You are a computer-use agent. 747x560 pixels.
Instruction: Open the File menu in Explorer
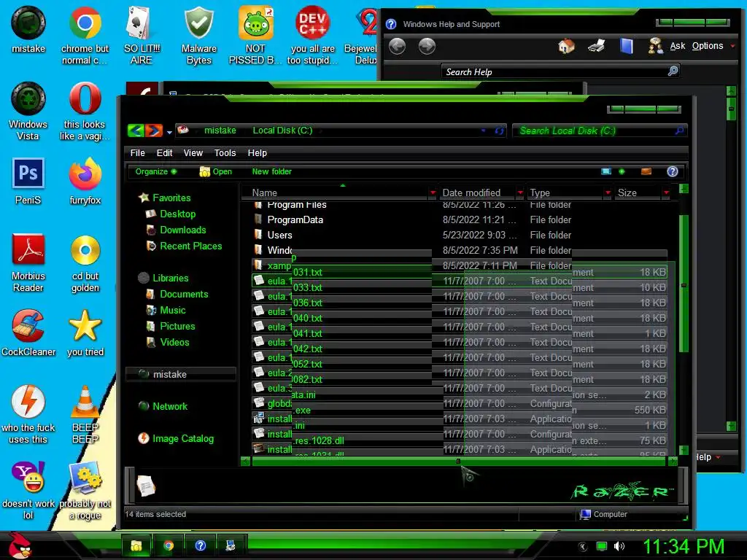click(x=138, y=153)
